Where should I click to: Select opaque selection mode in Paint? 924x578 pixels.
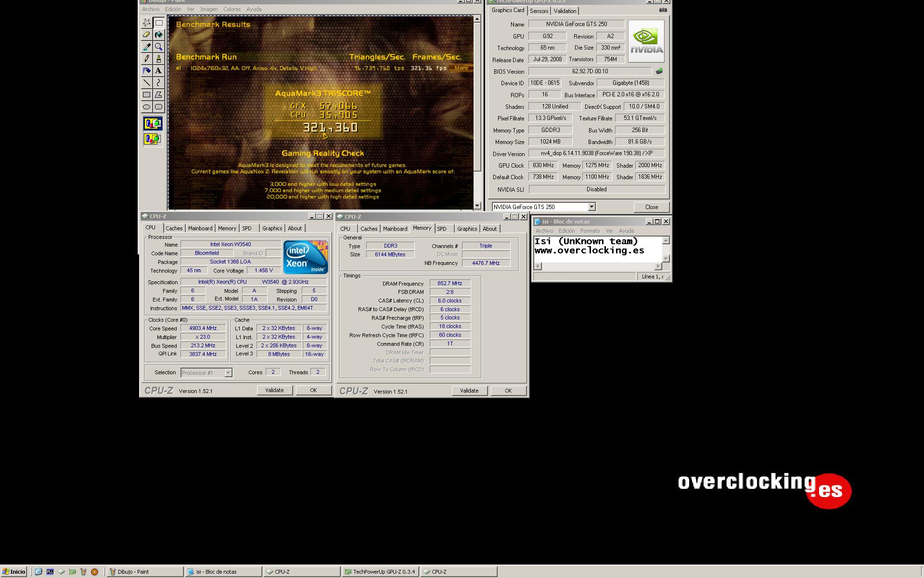coord(153,124)
